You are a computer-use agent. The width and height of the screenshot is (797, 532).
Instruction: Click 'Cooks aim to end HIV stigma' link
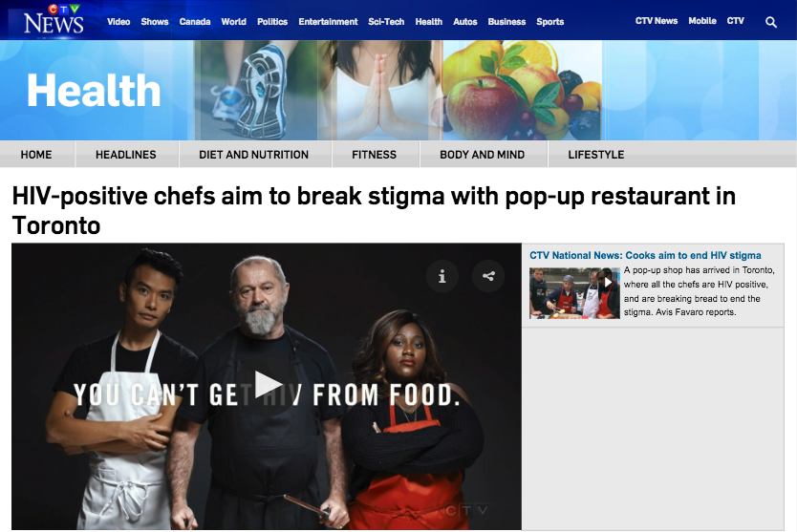(693, 256)
